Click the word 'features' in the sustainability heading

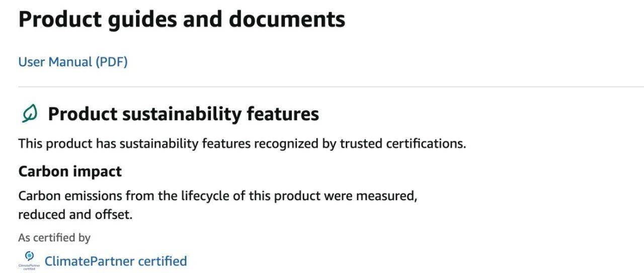click(283, 114)
